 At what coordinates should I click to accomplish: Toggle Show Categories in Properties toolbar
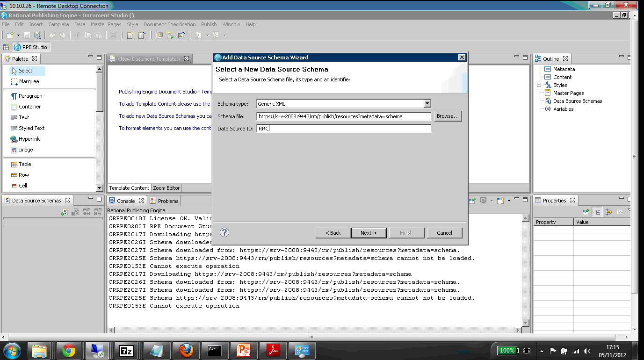(x=597, y=212)
